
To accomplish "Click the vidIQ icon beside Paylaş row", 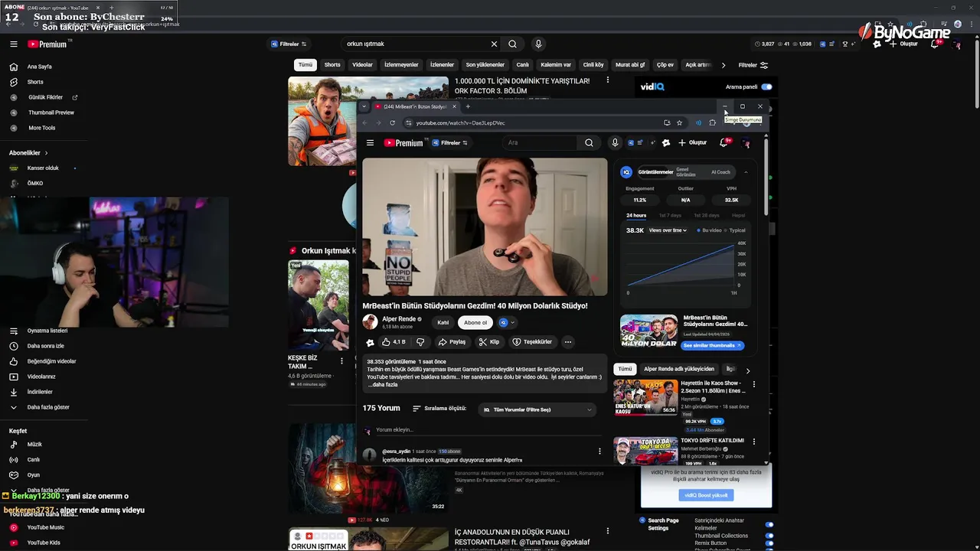I will point(370,342).
